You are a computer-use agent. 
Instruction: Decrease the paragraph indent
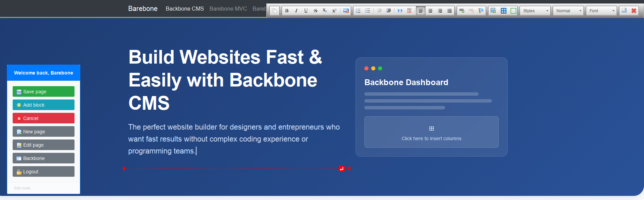pyautogui.click(x=379, y=11)
